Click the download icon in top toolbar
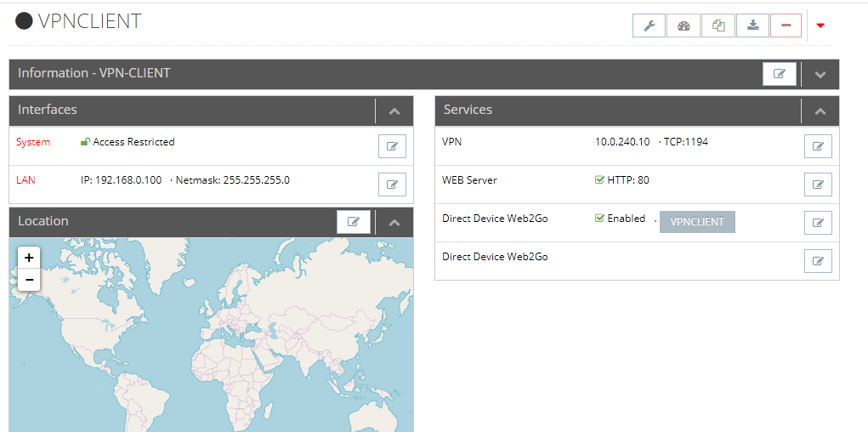868x432 pixels. 753,26
